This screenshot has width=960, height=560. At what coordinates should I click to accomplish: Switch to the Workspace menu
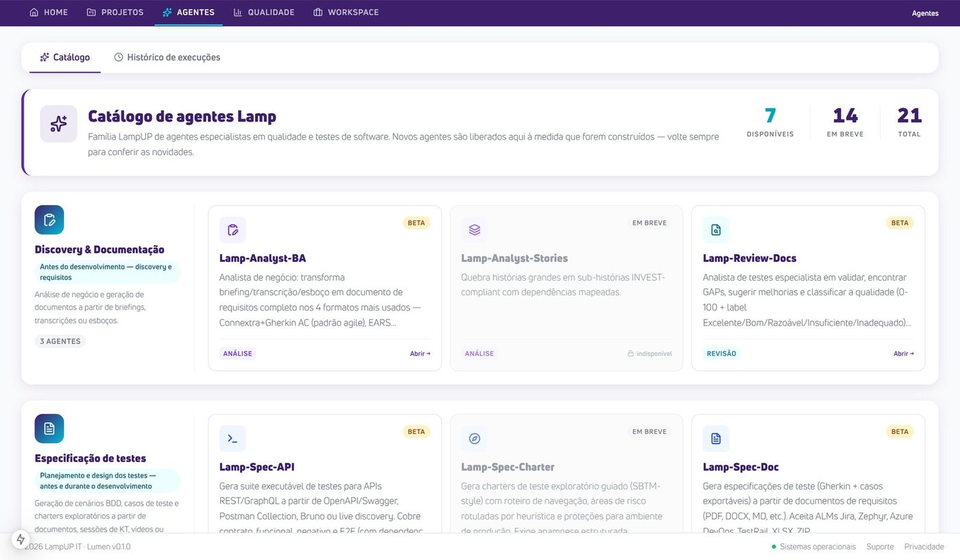(x=346, y=12)
